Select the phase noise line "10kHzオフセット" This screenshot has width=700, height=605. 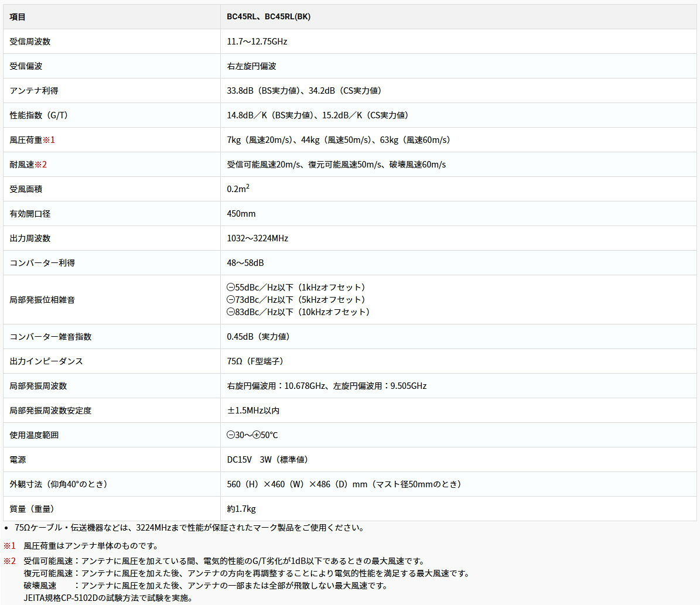point(299,312)
